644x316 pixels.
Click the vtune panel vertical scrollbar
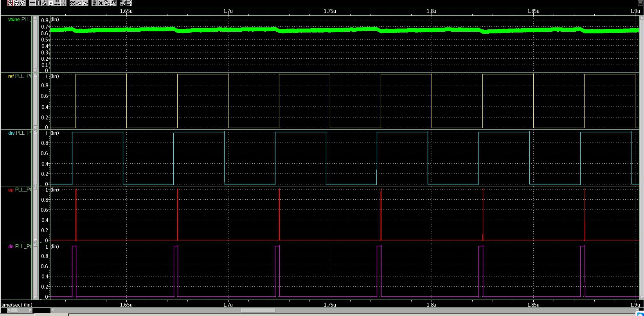36,44
